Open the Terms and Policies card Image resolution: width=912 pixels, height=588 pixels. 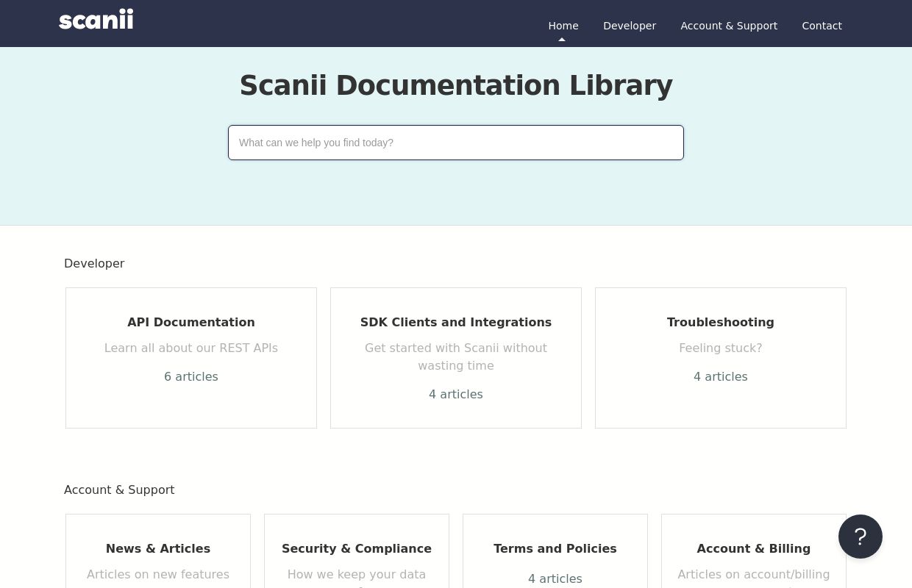(x=555, y=551)
